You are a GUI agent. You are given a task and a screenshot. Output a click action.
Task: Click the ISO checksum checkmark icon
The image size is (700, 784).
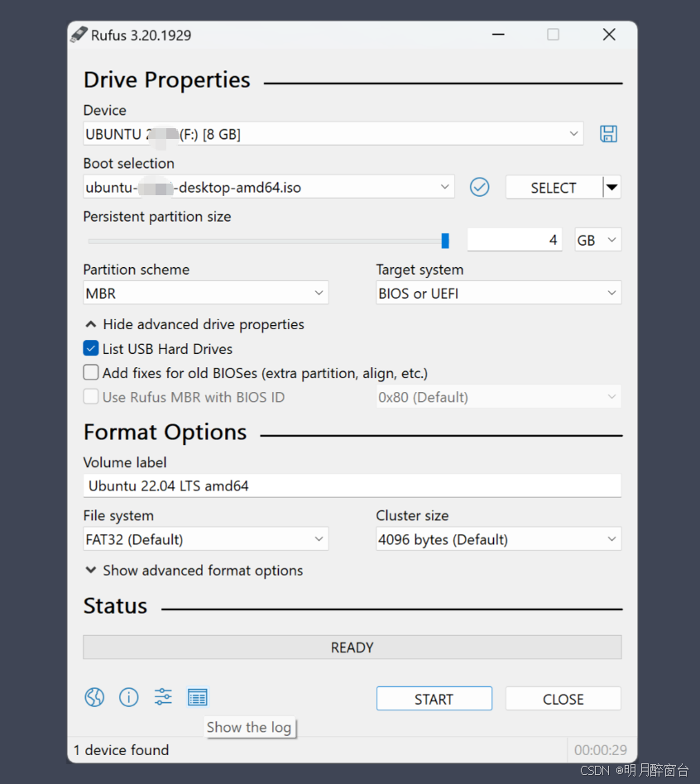(x=479, y=187)
